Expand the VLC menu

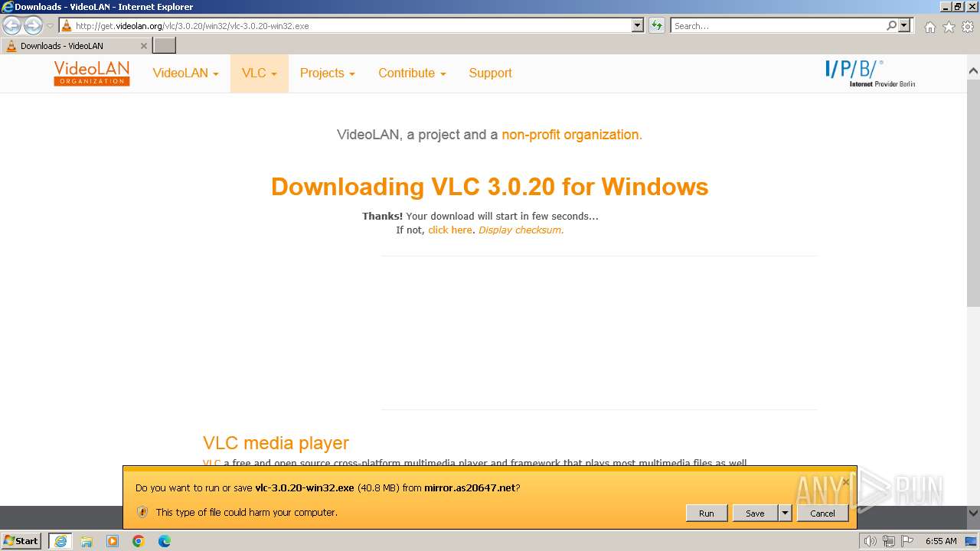[x=260, y=73]
